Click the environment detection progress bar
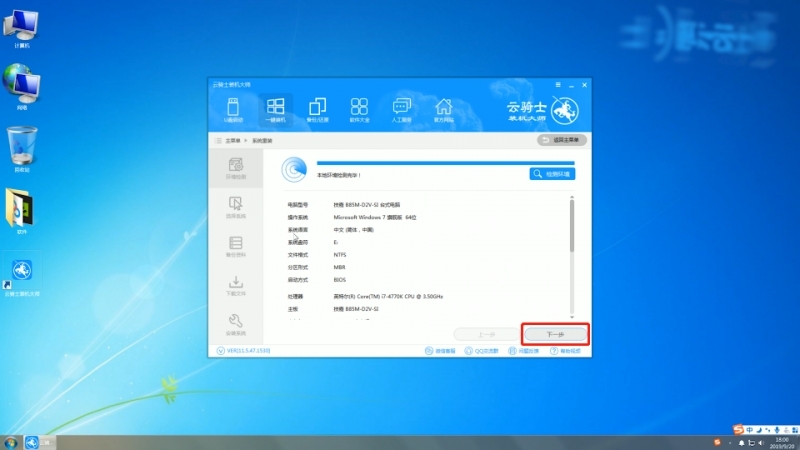This screenshot has height=450, width=800. coord(445,163)
